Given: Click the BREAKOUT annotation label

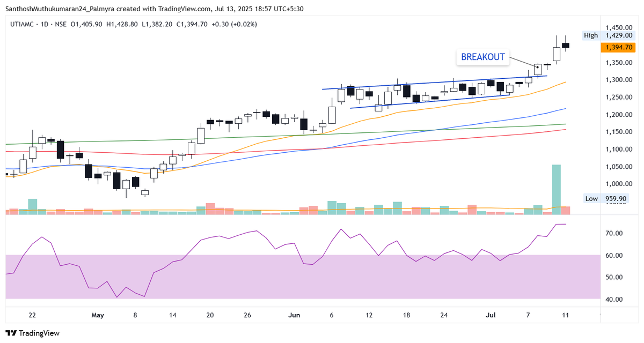Looking at the screenshot, I should coord(483,57).
